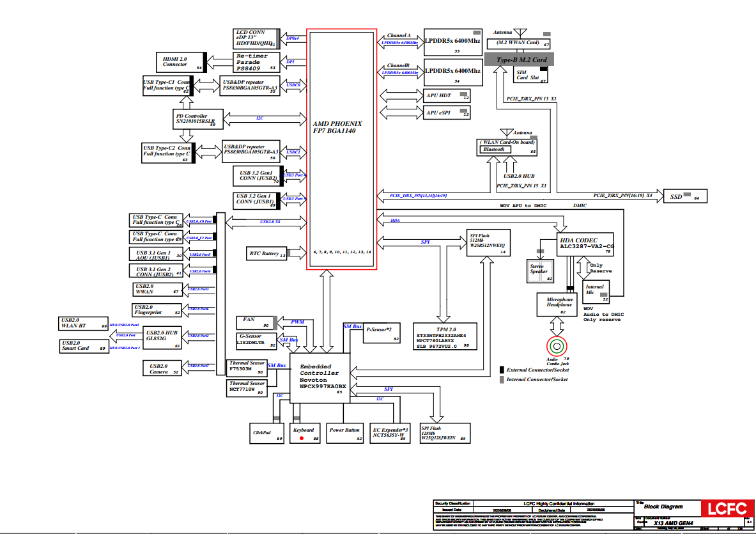This screenshot has height=534, width=756.
Task: Click the APU HDT block
Action: click(x=447, y=95)
